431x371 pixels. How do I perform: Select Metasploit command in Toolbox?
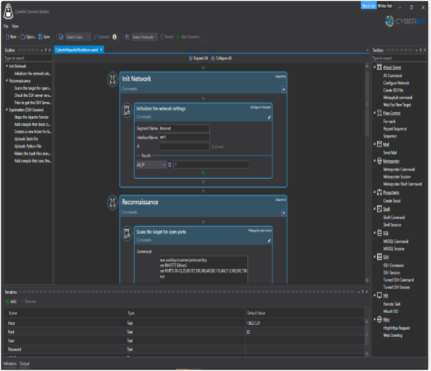[x=398, y=97]
